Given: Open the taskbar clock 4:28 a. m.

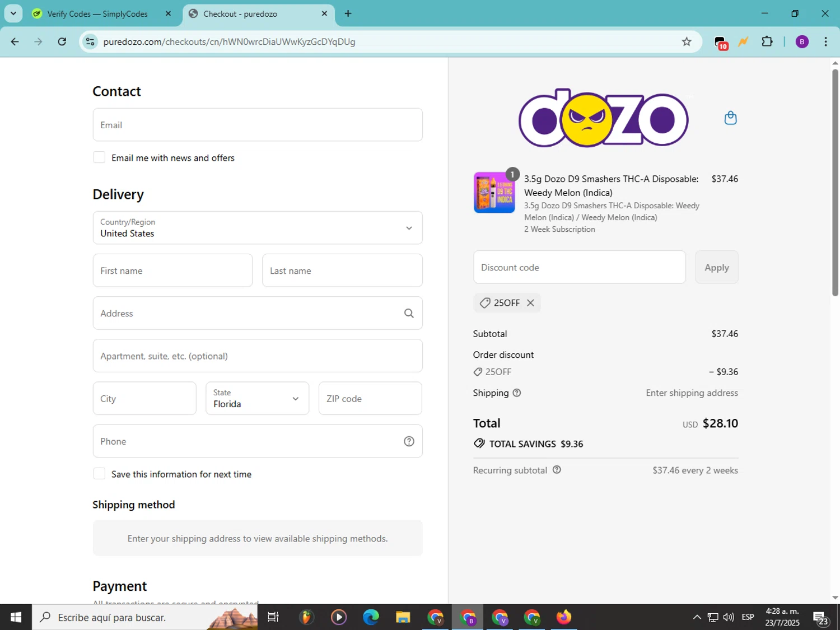Looking at the screenshot, I should point(782,617).
